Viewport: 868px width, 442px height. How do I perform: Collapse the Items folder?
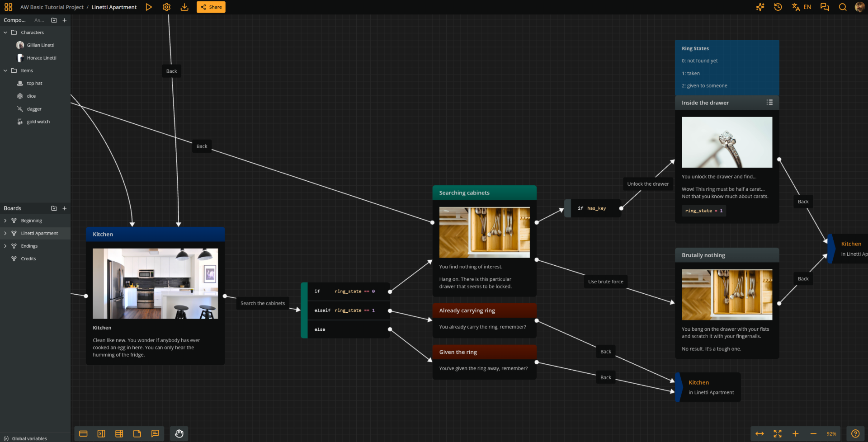5,71
